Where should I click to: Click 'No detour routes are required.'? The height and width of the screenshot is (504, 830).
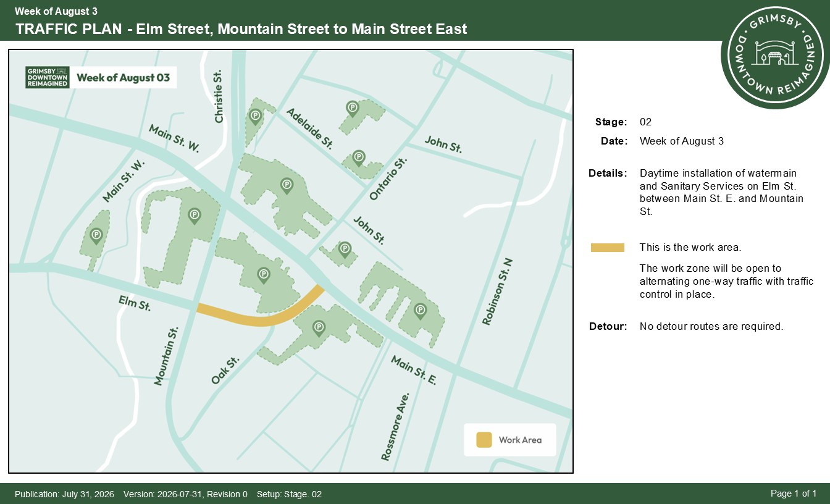click(711, 326)
